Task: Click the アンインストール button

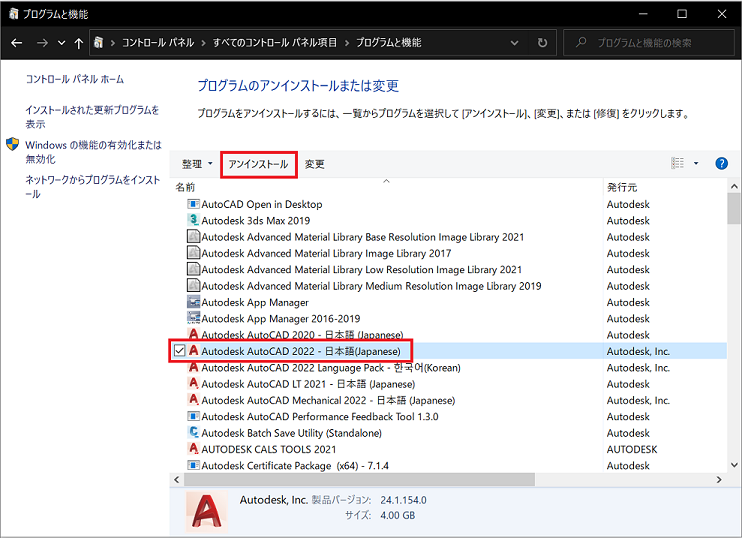Action: pos(258,164)
